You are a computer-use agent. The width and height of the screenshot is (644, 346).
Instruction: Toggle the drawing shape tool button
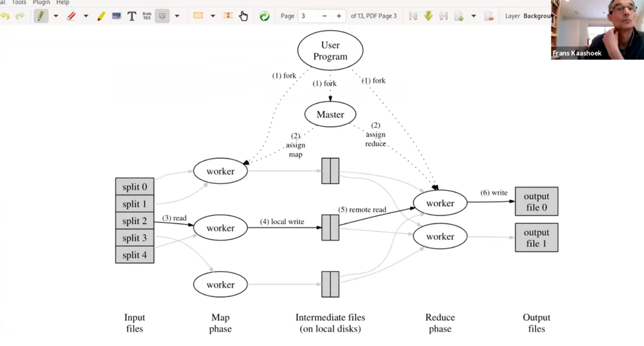162,16
